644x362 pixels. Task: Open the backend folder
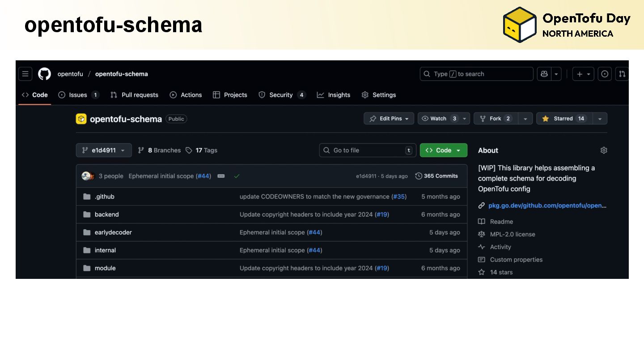point(106,215)
